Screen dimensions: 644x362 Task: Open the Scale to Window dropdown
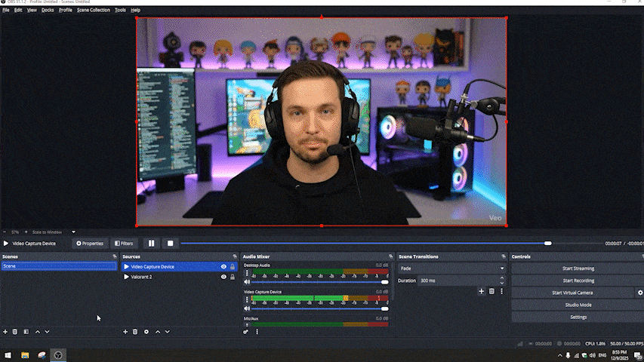(73, 232)
